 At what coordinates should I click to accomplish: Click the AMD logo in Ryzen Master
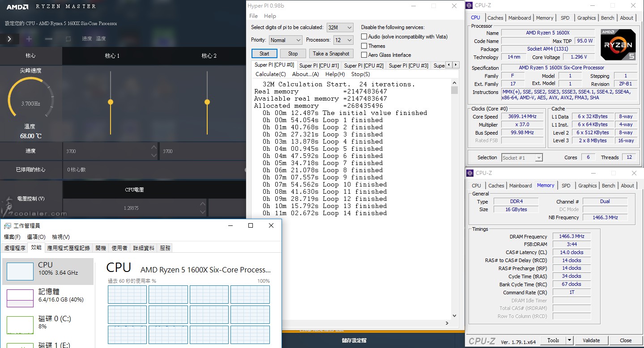tap(17, 7)
